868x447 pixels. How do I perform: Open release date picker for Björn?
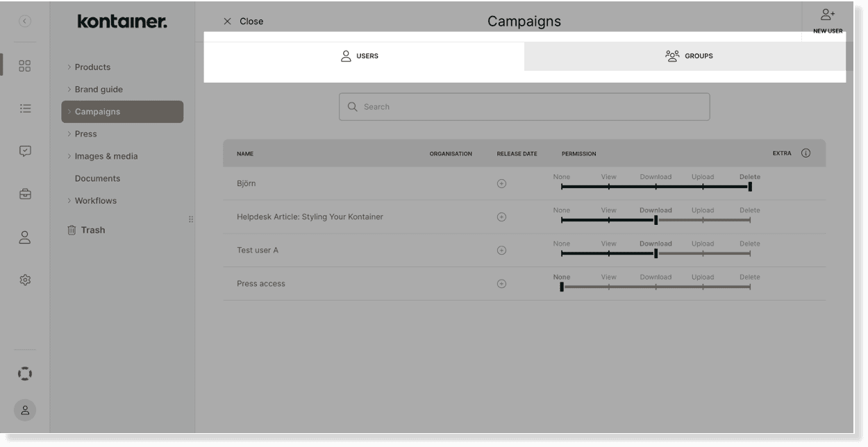500,184
